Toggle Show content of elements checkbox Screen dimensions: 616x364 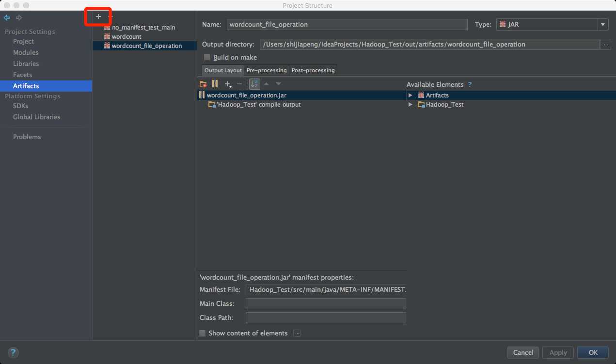click(203, 333)
